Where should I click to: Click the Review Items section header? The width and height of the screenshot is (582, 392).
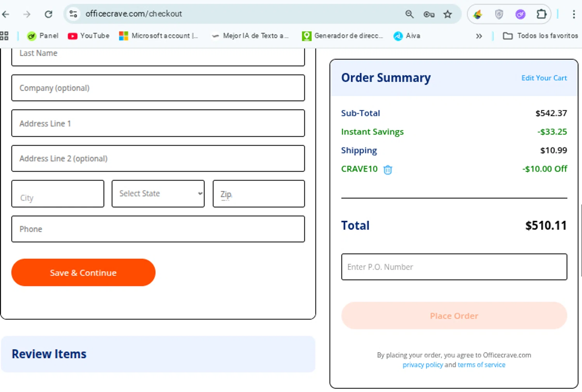point(158,354)
